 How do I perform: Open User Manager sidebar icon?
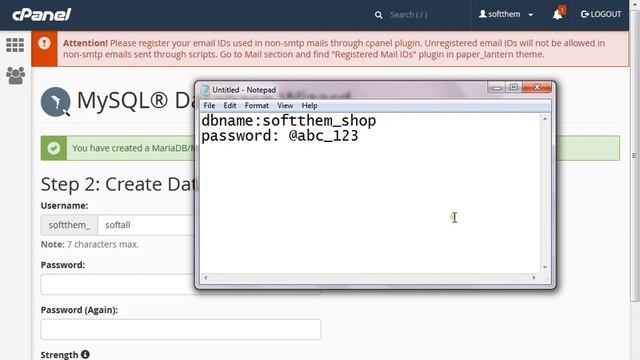tap(16, 76)
